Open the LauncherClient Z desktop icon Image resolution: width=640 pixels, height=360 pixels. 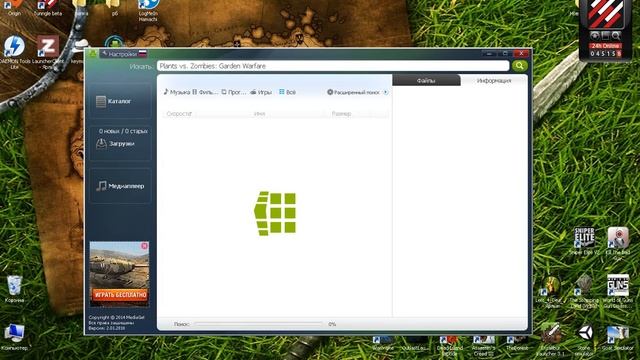pyautogui.click(x=48, y=51)
